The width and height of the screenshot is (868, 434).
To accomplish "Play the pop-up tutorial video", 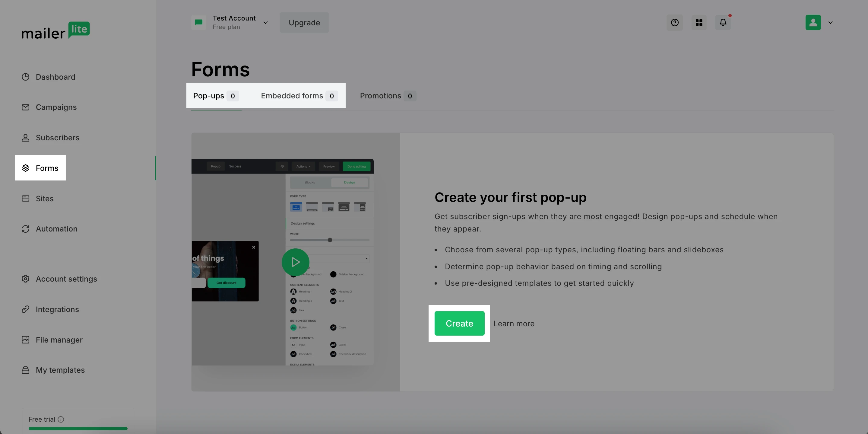I will [295, 262].
